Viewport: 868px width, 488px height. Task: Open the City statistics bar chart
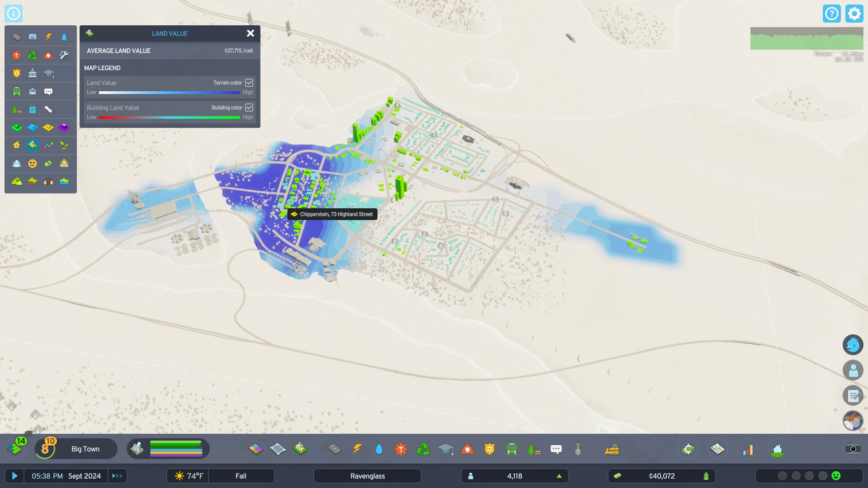pos(748,449)
